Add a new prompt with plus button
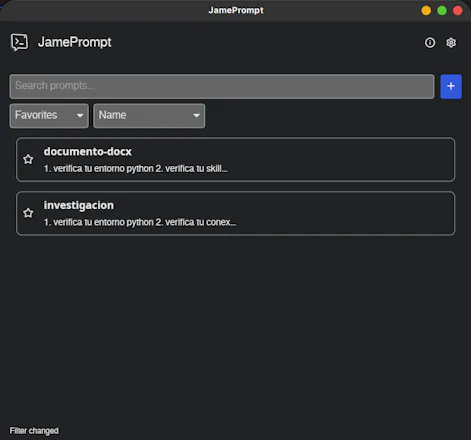The image size is (471, 440). pyautogui.click(x=451, y=86)
